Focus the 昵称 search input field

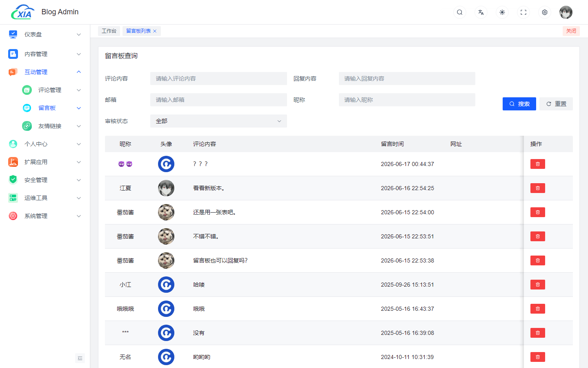pos(407,100)
